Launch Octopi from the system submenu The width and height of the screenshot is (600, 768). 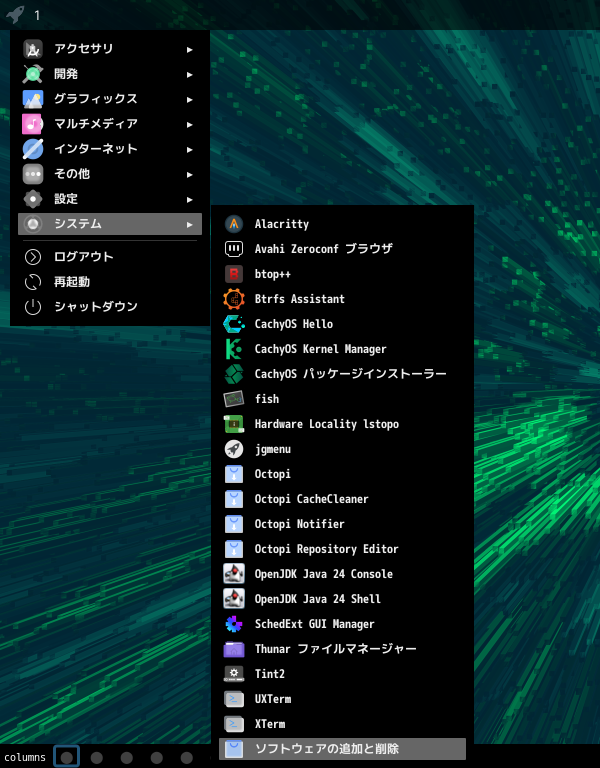(342, 474)
